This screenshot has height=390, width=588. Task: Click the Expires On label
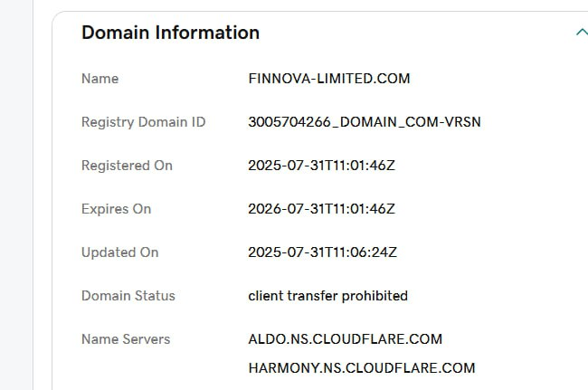(116, 209)
